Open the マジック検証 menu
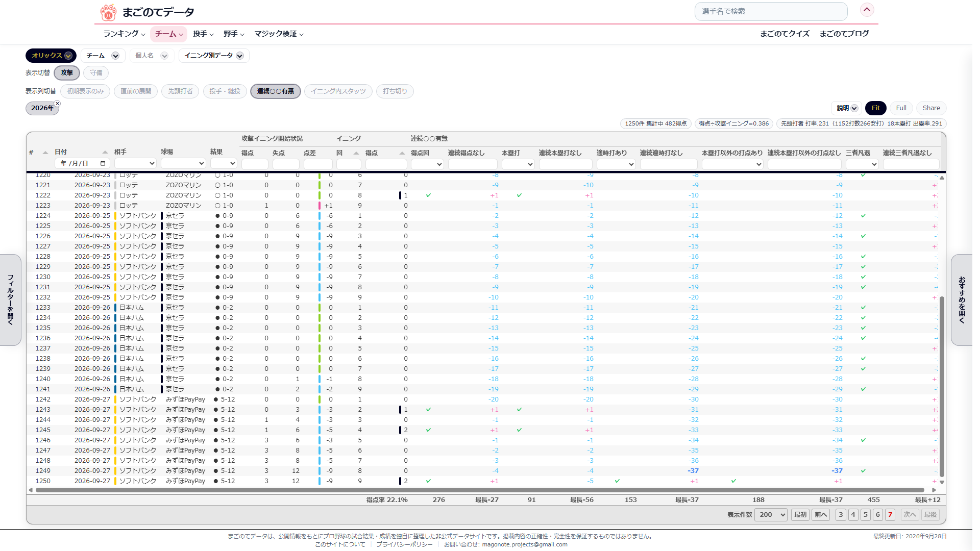Screen dimensions: 980x551 coord(279,34)
